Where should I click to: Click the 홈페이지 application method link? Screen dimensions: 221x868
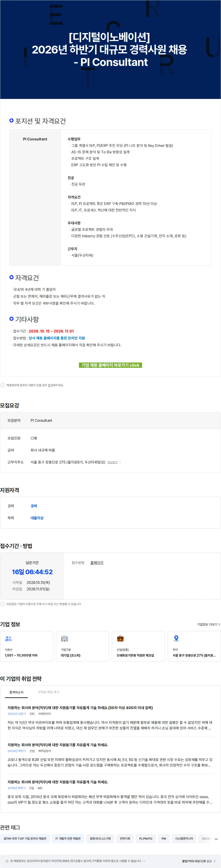pos(97,563)
